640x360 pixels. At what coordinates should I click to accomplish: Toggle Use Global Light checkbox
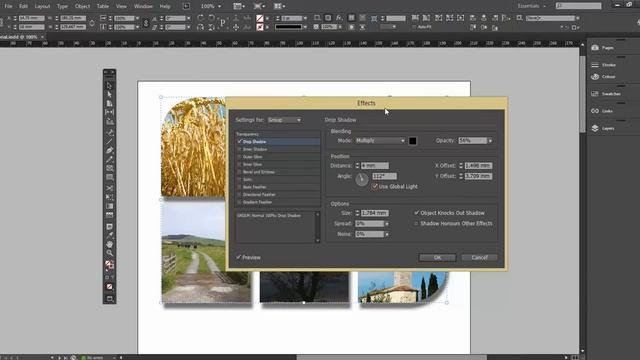374,187
